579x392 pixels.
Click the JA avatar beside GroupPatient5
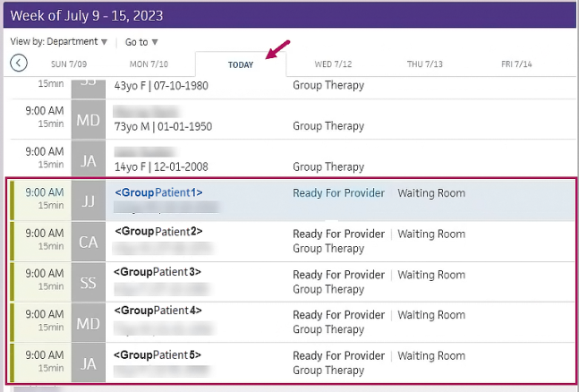pos(88,362)
